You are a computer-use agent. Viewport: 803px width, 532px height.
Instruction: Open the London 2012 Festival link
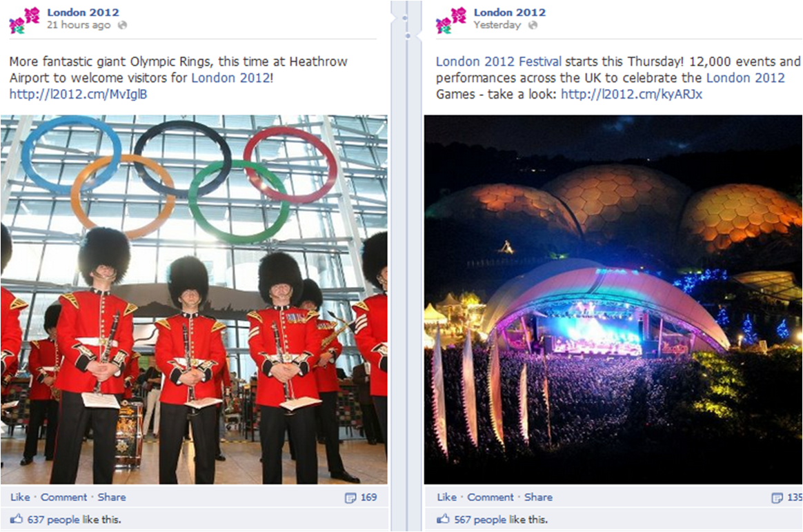[x=499, y=62]
